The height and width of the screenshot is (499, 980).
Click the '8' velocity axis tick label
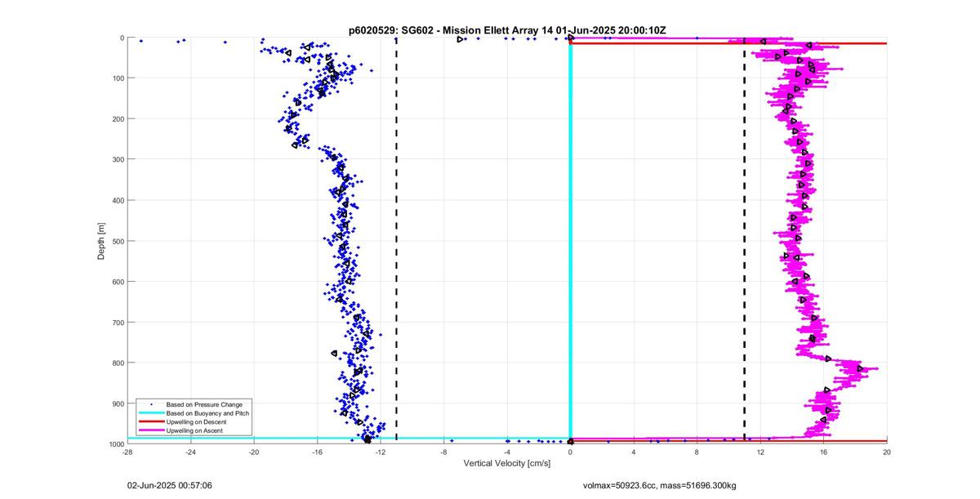pyautogui.click(x=697, y=452)
